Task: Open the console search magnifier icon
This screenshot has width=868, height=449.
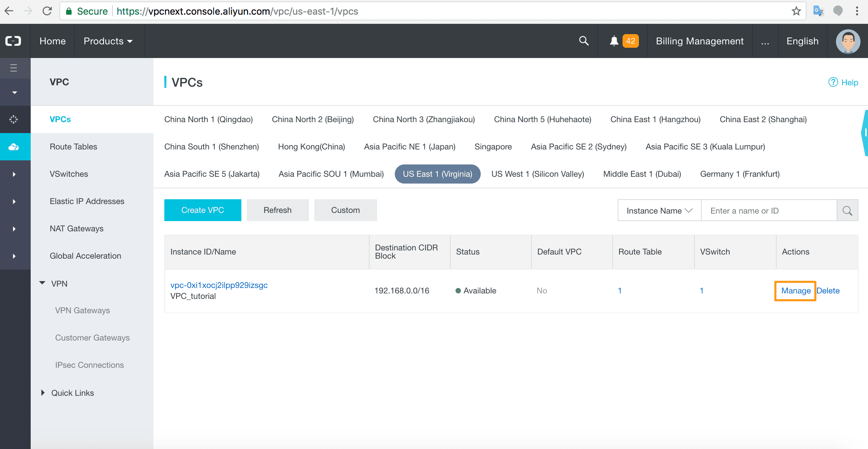Action: (584, 41)
